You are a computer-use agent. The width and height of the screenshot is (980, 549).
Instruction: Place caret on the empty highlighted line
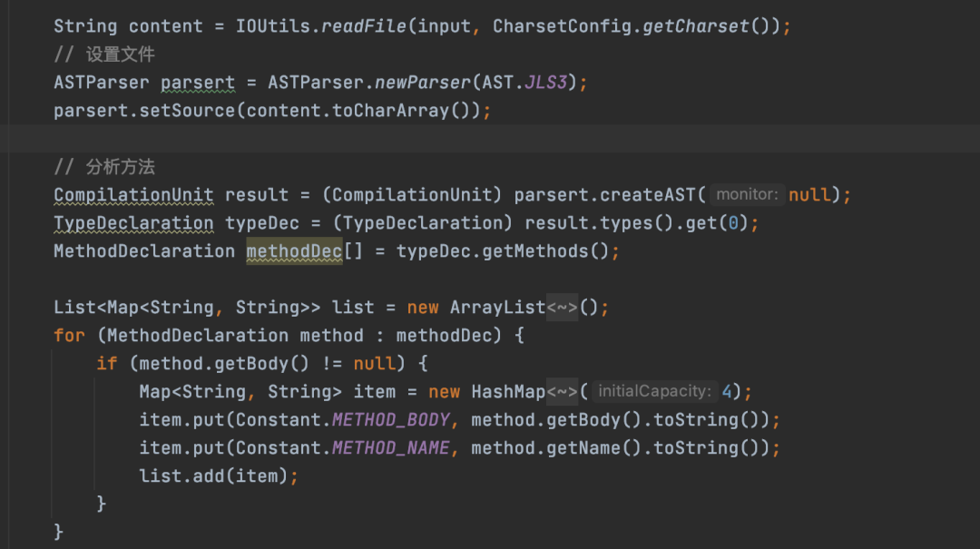[x=490, y=139]
